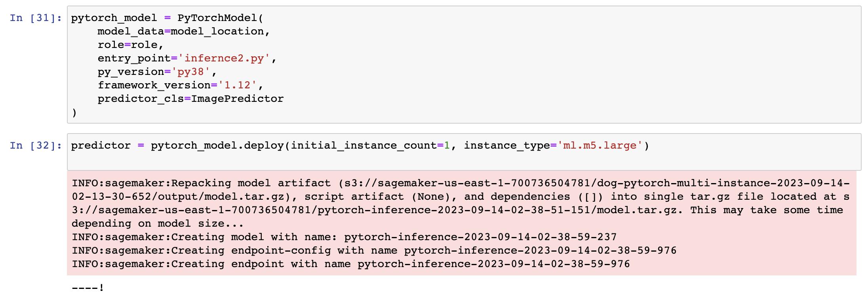Click the model_data=model_location line
The image size is (868, 298).
pyautogui.click(x=184, y=31)
